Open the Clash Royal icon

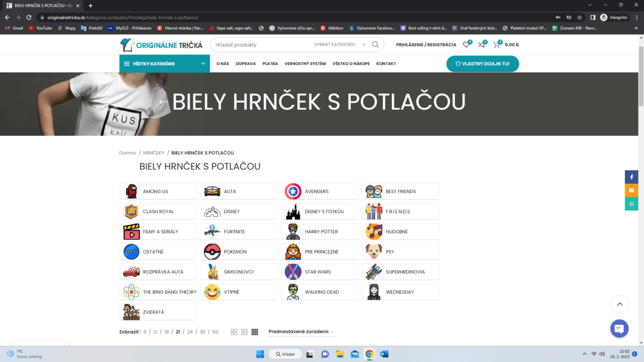click(x=131, y=211)
